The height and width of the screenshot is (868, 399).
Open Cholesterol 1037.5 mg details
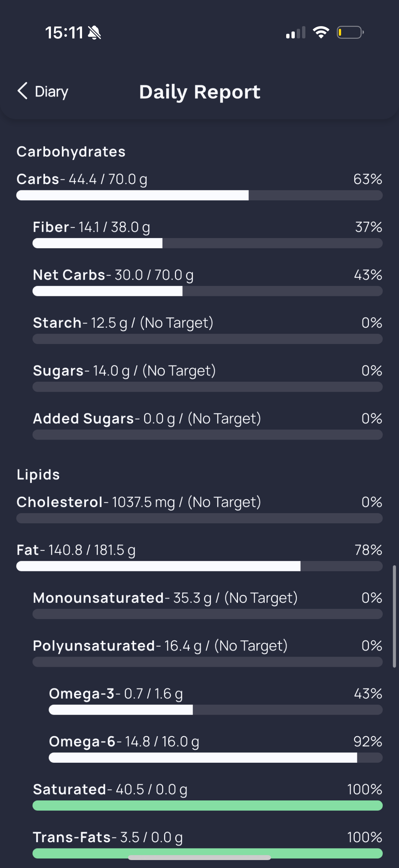coord(199,509)
